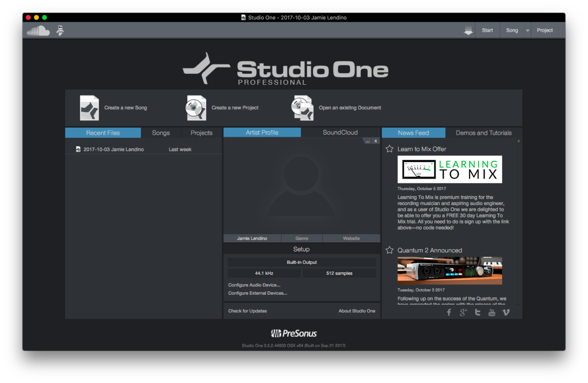Switch to the Demos and Tutorials tab
The height and width of the screenshot is (383, 588).
pos(483,133)
